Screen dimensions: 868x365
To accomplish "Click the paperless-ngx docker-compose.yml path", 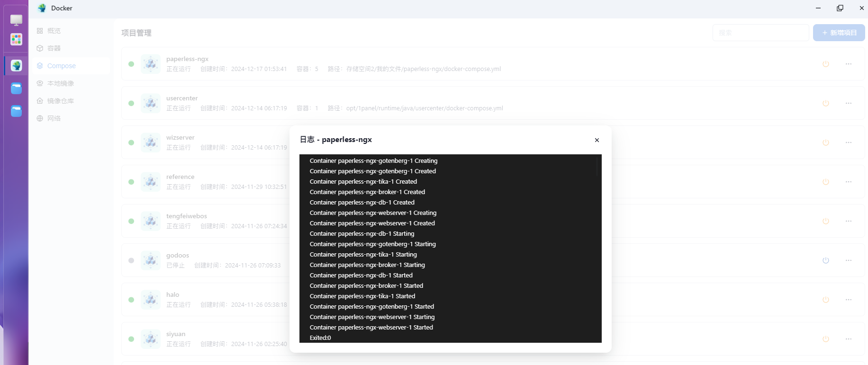I will click(424, 69).
